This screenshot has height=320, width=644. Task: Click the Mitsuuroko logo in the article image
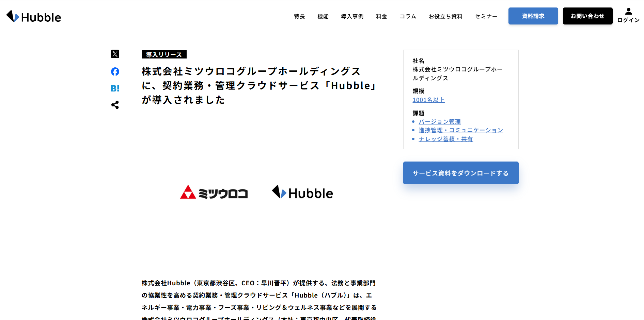[x=214, y=192]
